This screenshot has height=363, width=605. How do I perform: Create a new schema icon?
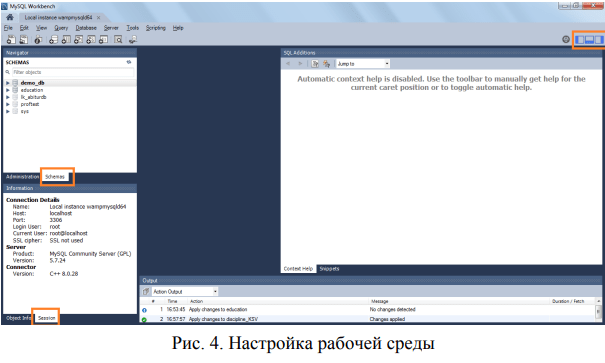point(53,39)
